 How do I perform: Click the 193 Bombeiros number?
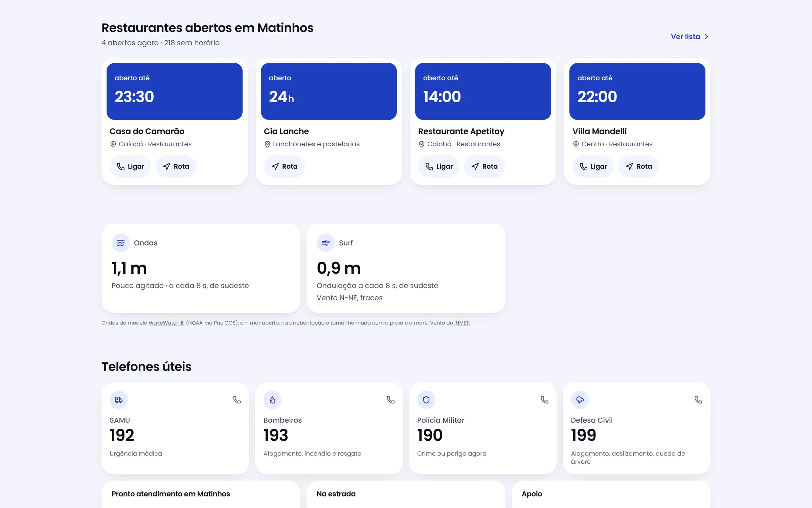click(x=276, y=435)
